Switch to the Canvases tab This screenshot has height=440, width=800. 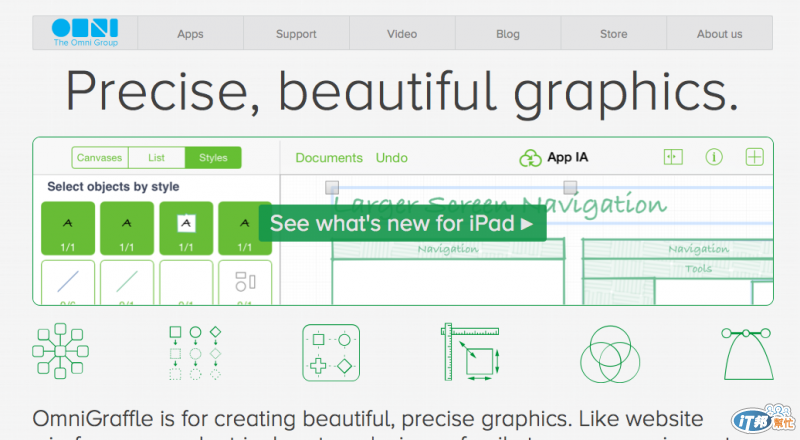[x=99, y=158]
